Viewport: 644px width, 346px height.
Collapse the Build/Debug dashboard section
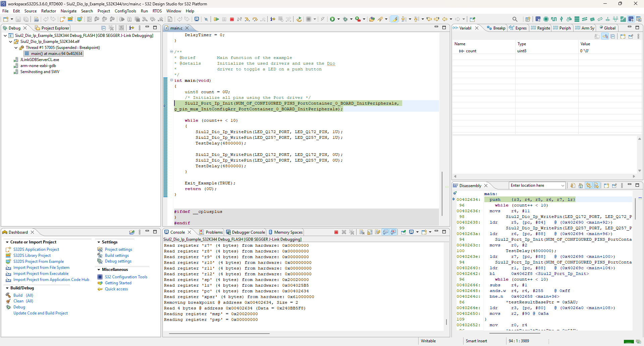[7, 288]
